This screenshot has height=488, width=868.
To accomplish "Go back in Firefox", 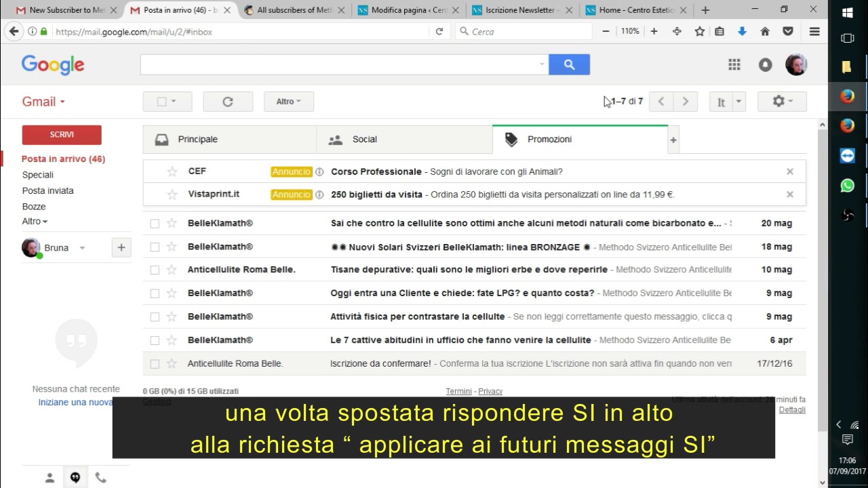I will coord(13,31).
